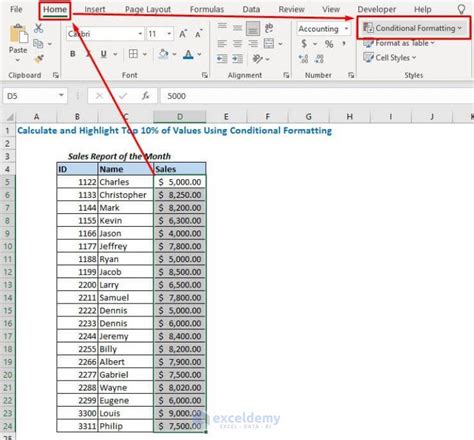Click the Cut scissors icon
The width and height of the screenshot is (474, 440).
[39, 28]
